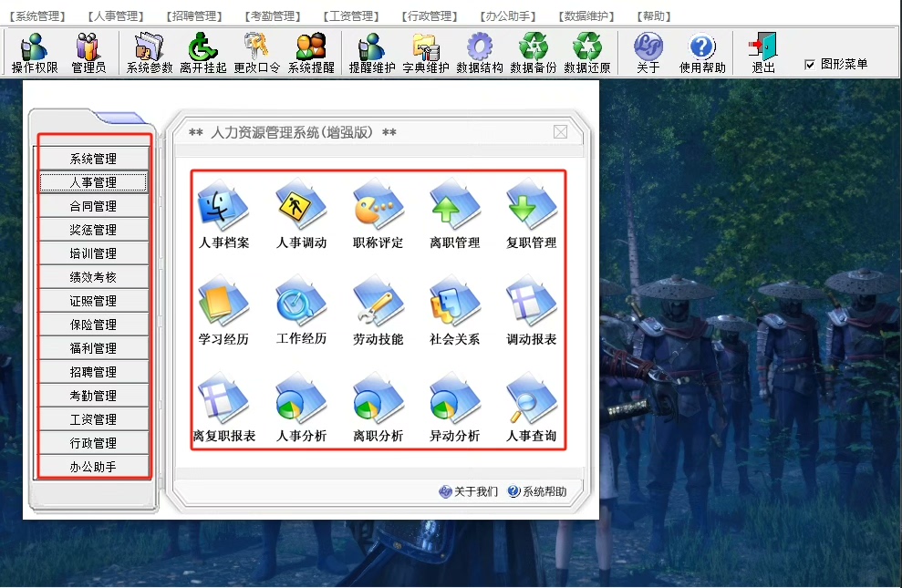Select 办公助手 in the sidebar
This screenshot has width=902, height=588.
[x=93, y=467]
